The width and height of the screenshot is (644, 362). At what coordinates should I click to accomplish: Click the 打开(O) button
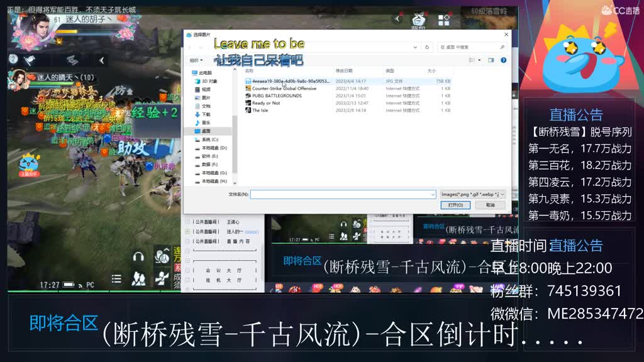click(455, 205)
